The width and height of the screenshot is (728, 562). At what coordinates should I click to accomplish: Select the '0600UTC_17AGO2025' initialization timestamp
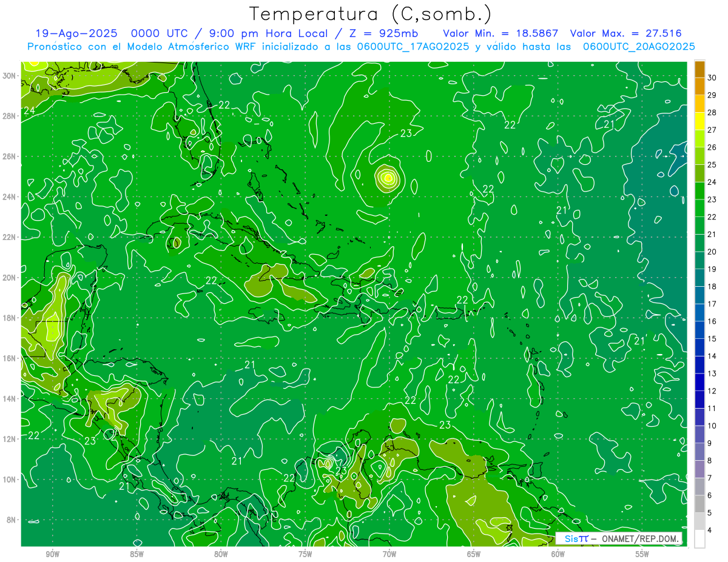[x=413, y=47]
